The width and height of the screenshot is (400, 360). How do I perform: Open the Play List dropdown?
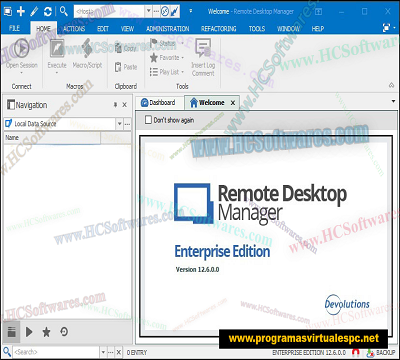coord(167,72)
